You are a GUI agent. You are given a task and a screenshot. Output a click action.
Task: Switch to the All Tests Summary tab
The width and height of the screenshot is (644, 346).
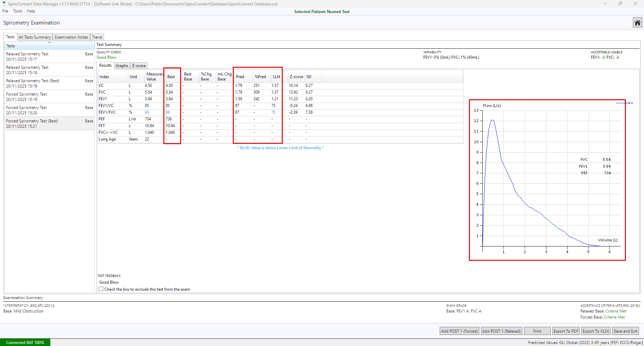(x=35, y=37)
